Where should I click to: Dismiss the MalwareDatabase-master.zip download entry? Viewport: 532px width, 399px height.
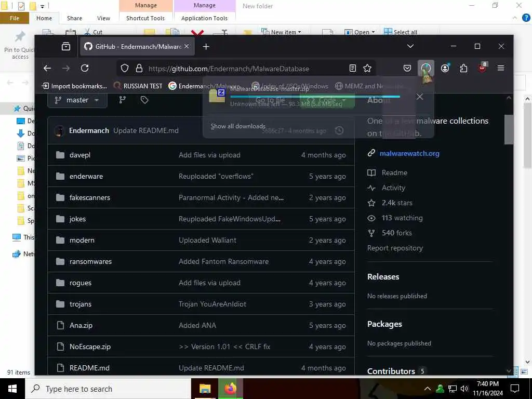[x=420, y=97]
